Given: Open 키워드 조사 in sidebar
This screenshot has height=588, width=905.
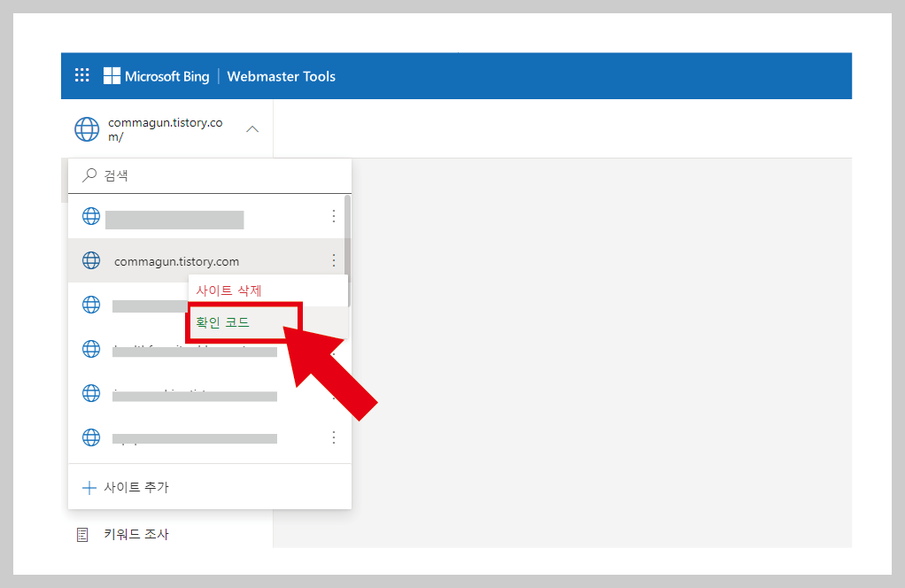Looking at the screenshot, I should point(136,534).
